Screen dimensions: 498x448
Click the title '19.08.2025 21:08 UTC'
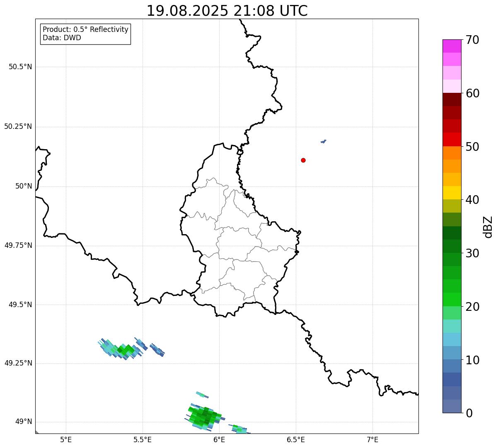point(227,11)
